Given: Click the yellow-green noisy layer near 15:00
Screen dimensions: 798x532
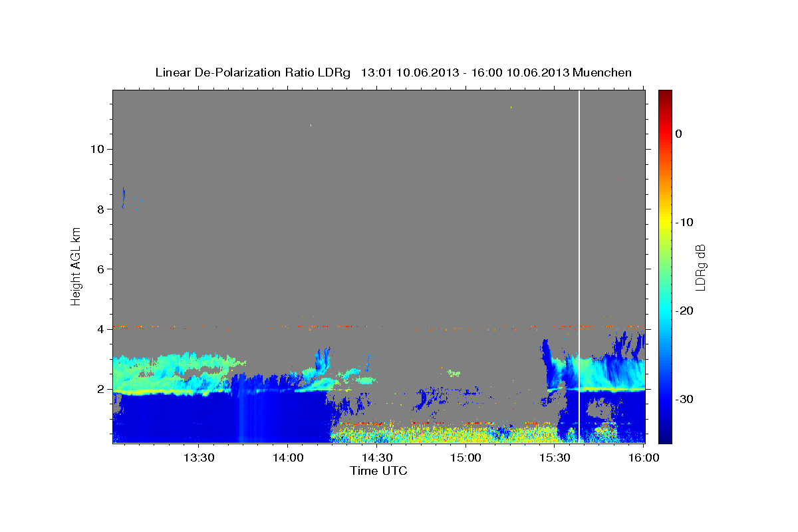Looking at the screenshot, I should (446, 435).
